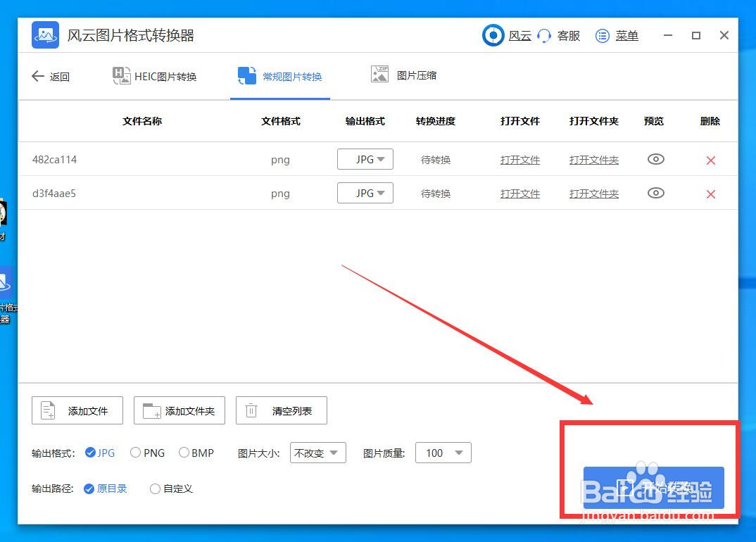Click the 添加文件 add-file icon

point(48,410)
